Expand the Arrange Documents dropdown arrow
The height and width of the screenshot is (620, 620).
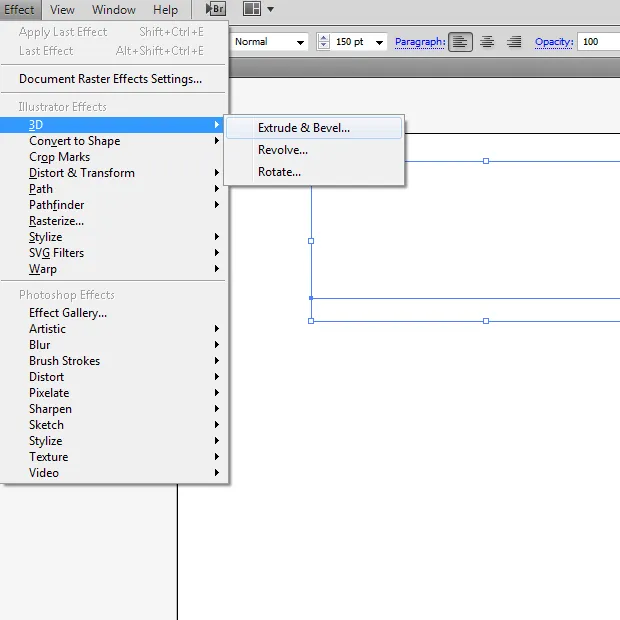click(x=270, y=10)
